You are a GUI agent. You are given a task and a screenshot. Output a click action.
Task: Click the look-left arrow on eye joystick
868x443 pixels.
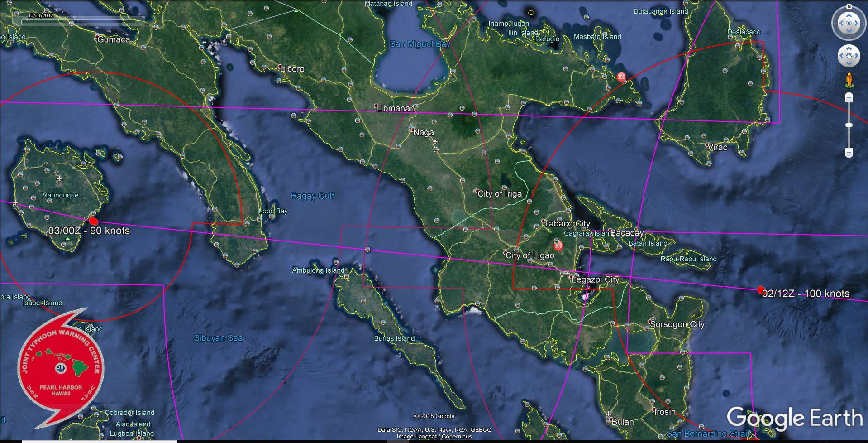click(841, 23)
